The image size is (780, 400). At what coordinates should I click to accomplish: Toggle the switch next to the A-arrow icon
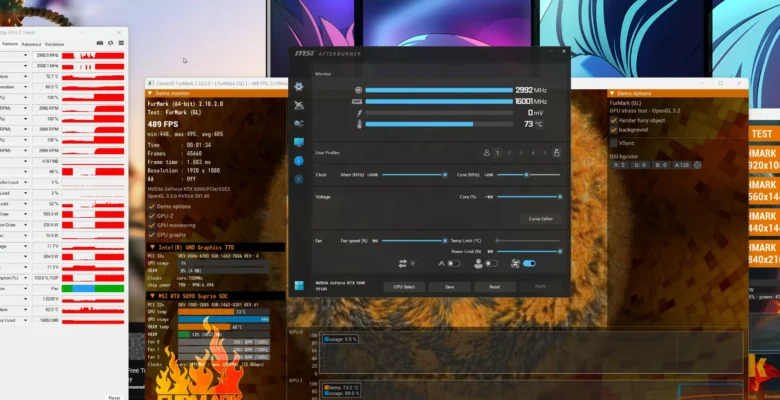tap(454, 264)
